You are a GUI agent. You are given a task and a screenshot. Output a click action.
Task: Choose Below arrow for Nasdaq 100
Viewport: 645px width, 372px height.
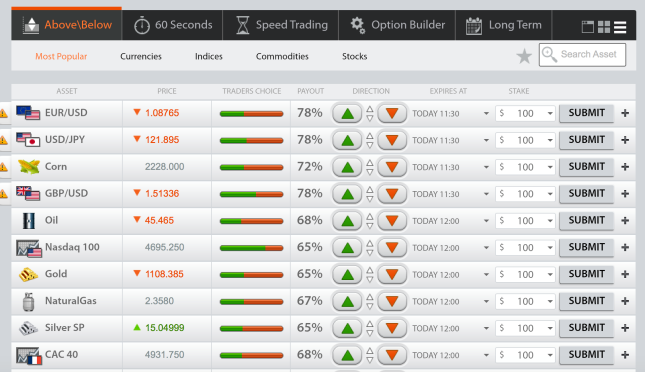click(x=392, y=248)
